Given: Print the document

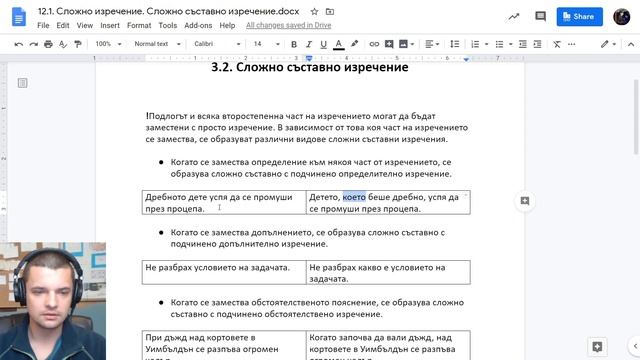Looking at the screenshot, I should 48,44.
